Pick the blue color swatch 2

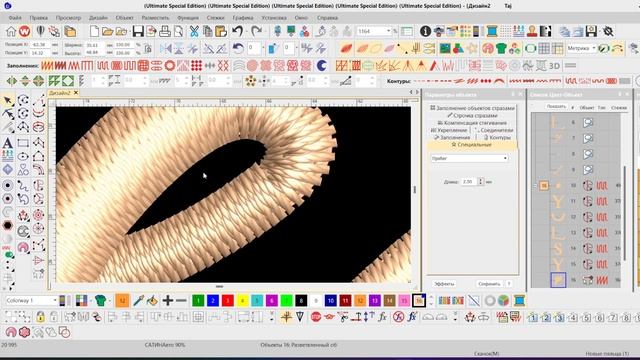click(x=213, y=301)
